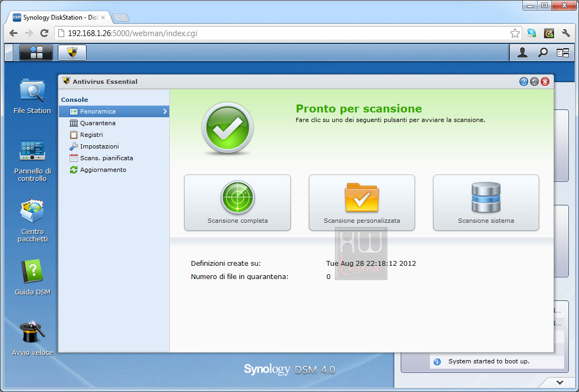Reload the browser page
Screen dimensions: 579x392
tap(44, 33)
